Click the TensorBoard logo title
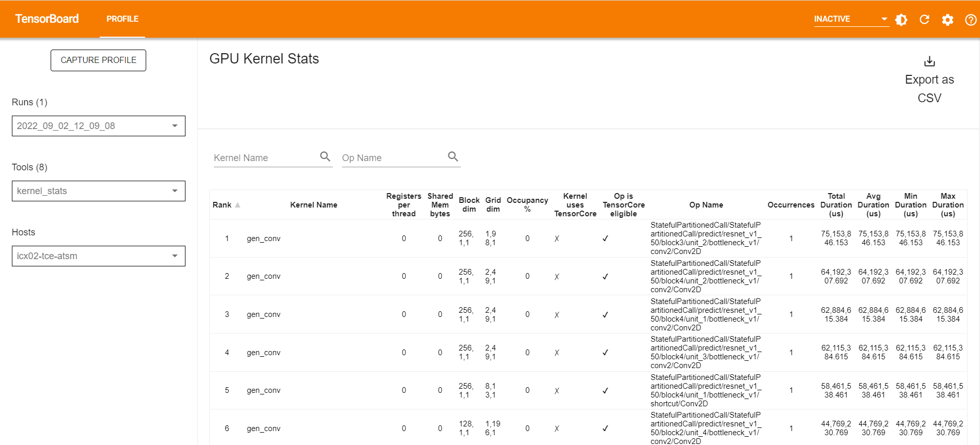The height and width of the screenshot is (445, 980). 47,19
